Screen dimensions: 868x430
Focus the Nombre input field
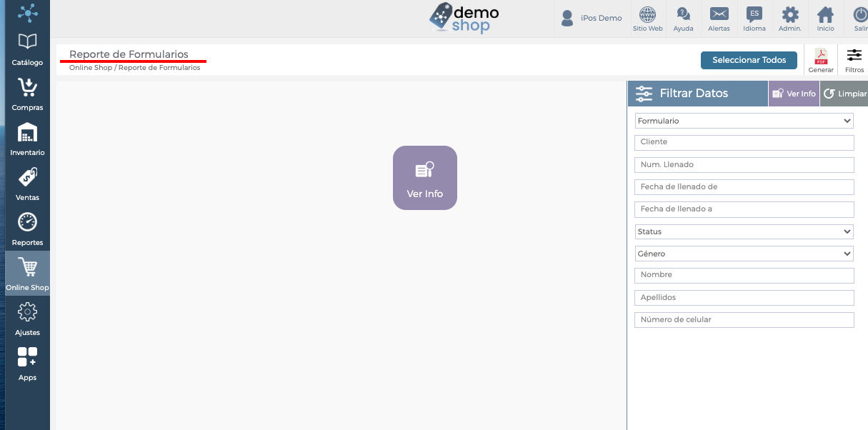coord(744,275)
